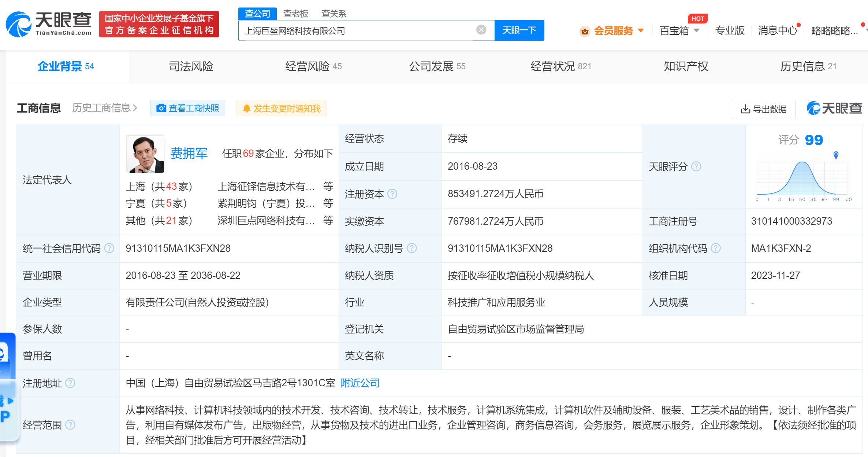Screen dimensions: 868x457
Task: Switch to the 司法风险 tab
Action: [191, 66]
